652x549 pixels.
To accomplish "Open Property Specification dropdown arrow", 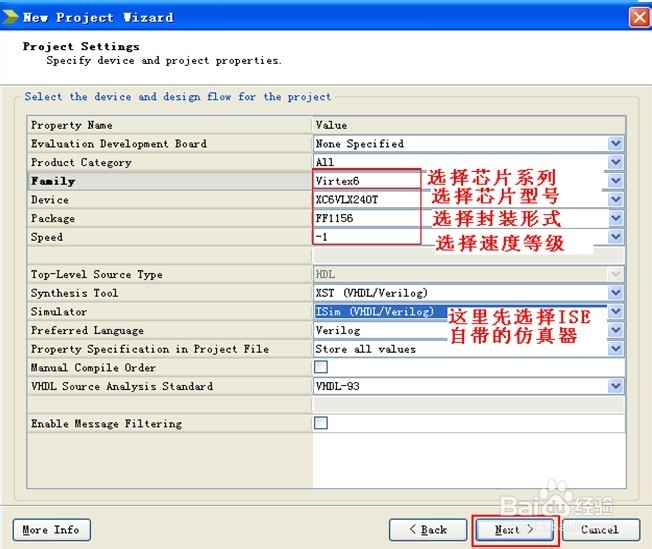I will (615, 349).
